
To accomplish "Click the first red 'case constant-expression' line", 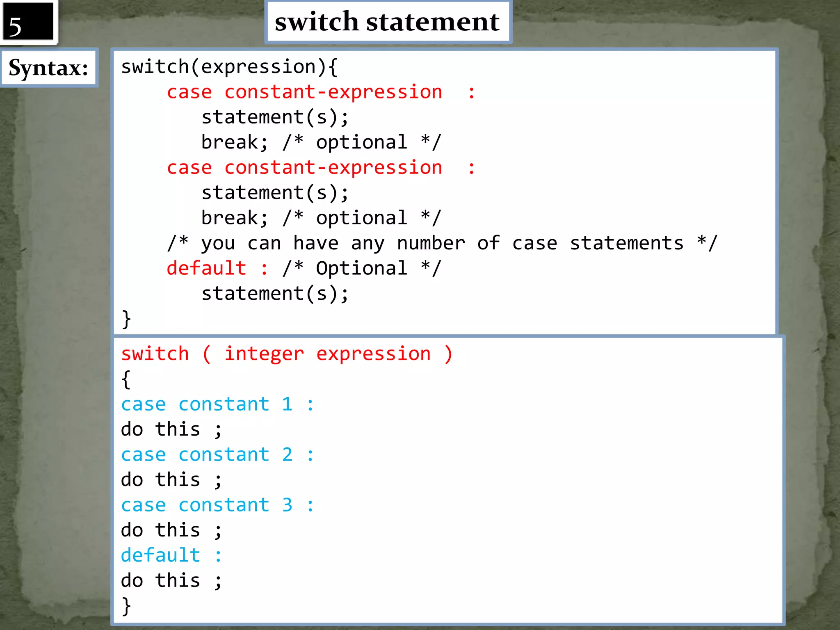I will pyautogui.click(x=320, y=92).
